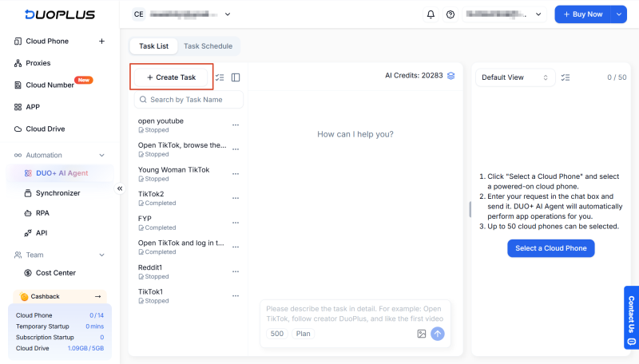Switch to the Task Schedule tab
Viewport: 639px width, 364px height.
[208, 46]
